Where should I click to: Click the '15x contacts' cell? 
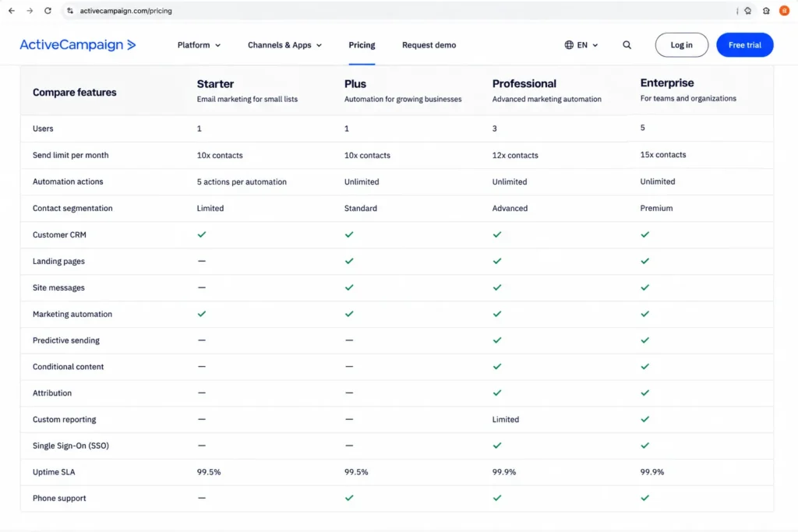pyautogui.click(x=663, y=155)
